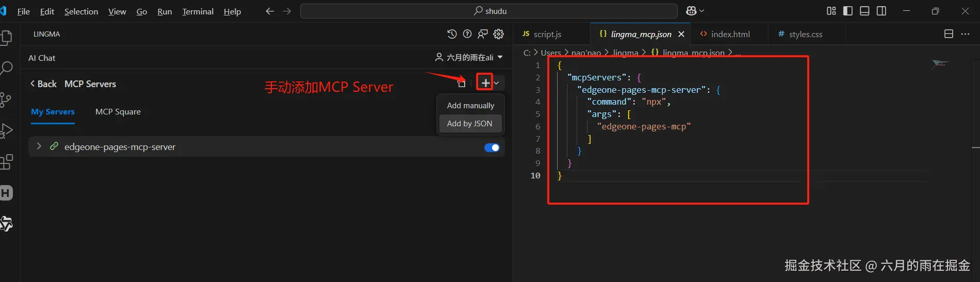Open Lingma chat history
Viewport: 980px width, 282px height.
pyautogui.click(x=452, y=34)
